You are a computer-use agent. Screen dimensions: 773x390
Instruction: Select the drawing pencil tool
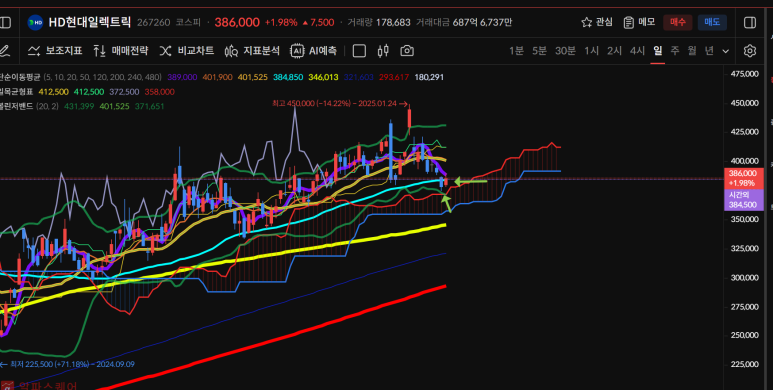(4, 51)
